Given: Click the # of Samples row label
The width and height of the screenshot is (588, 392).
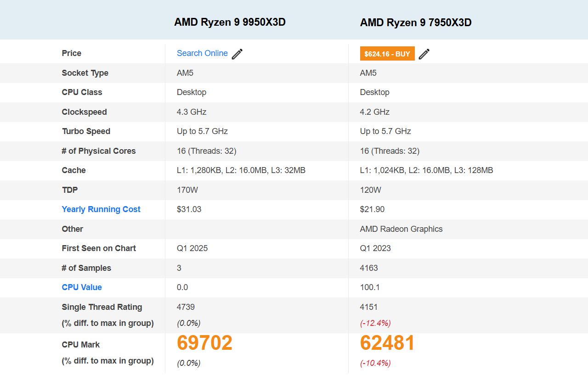Looking at the screenshot, I should [x=86, y=268].
